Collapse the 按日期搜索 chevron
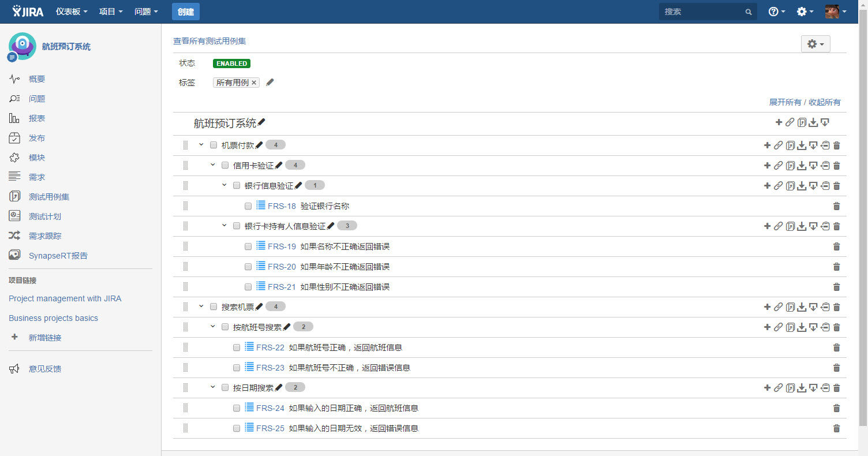Screen dimensions: 868x456 pyautogui.click(x=213, y=387)
